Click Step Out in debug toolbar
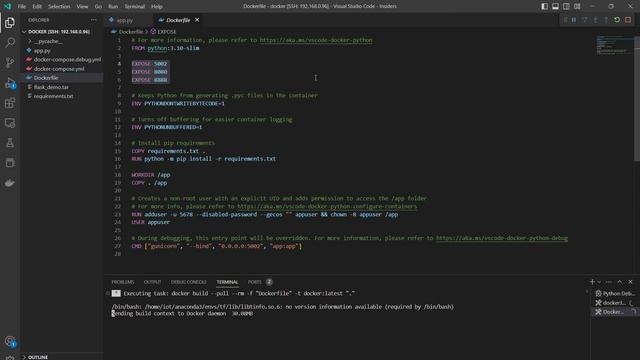Image resolution: width=640 pixels, height=360 pixels. [606, 20]
